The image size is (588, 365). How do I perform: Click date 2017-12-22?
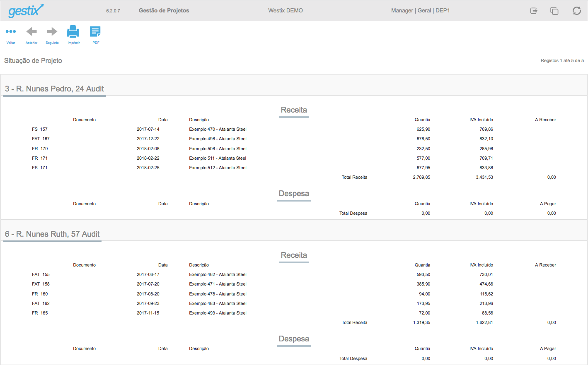coord(148,139)
